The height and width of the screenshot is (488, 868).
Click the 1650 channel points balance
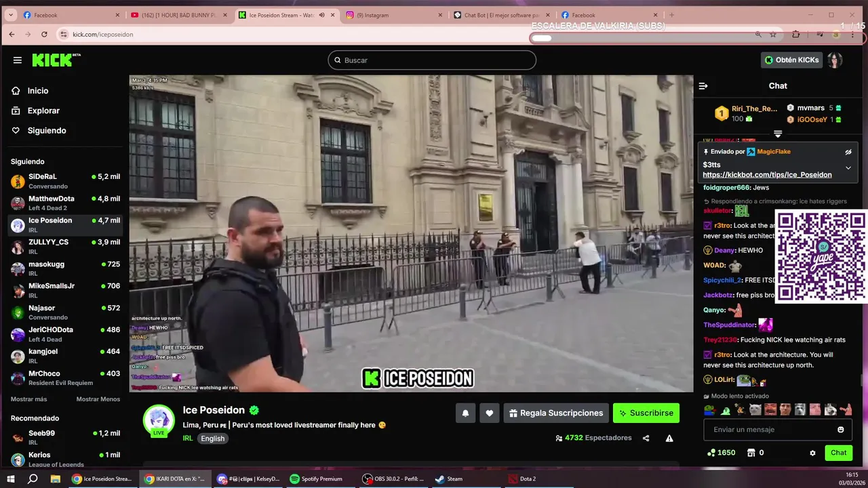[721, 453]
